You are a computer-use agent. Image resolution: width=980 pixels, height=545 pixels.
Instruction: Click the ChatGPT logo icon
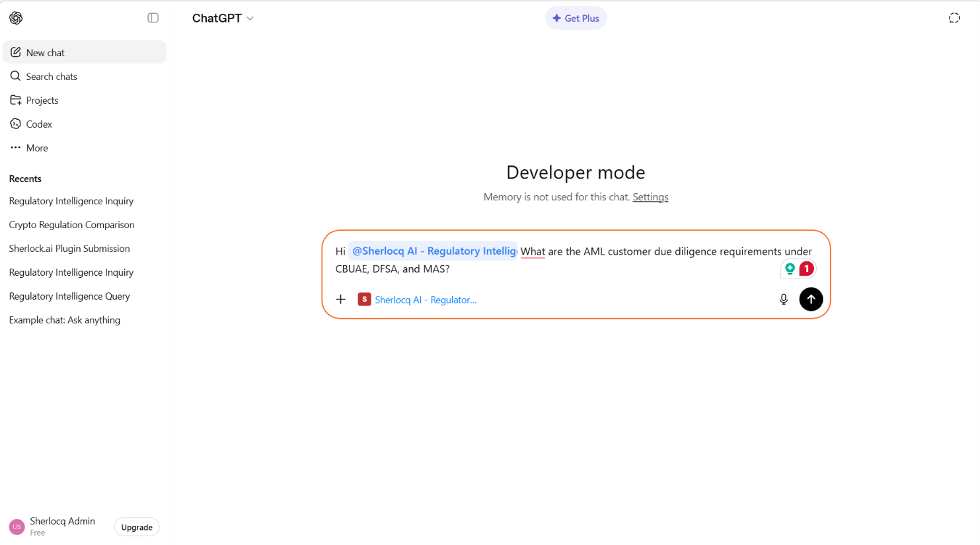pos(16,18)
